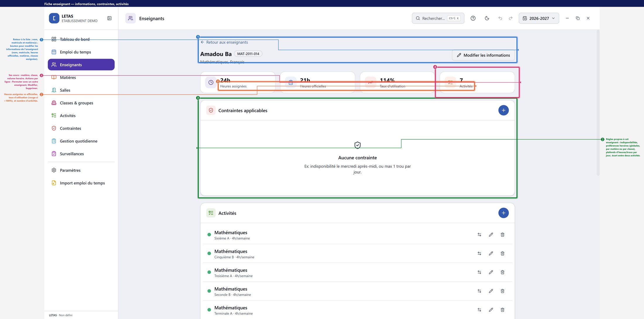This screenshot has width=644, height=319.
Task: Go to Gestion quotidienne
Action: [81, 141]
